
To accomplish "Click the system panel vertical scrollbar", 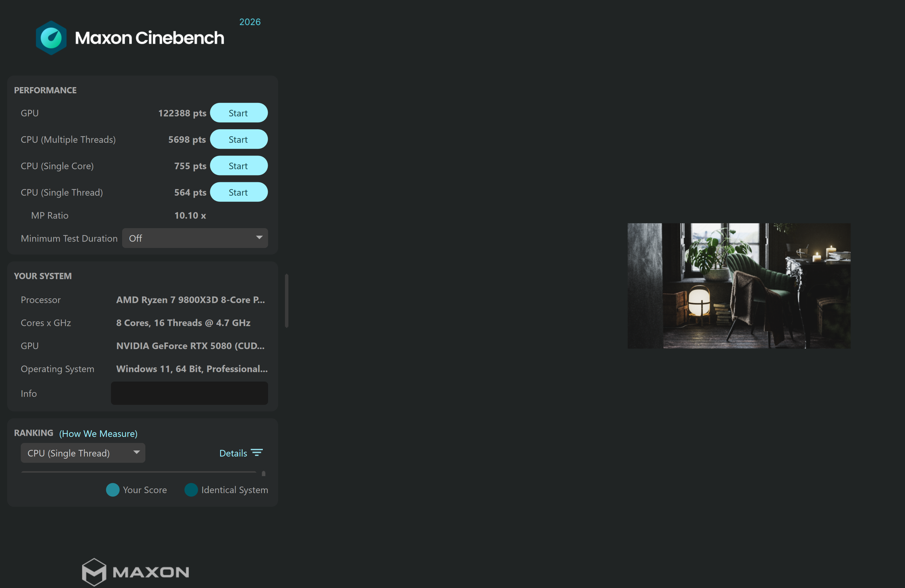I will (287, 300).
